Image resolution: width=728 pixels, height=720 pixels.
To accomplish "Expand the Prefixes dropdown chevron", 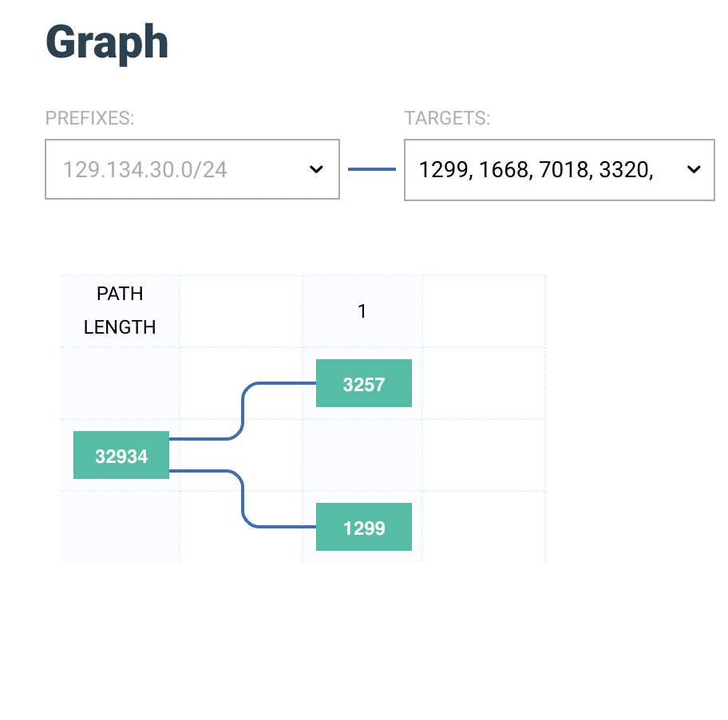I will tap(316, 169).
